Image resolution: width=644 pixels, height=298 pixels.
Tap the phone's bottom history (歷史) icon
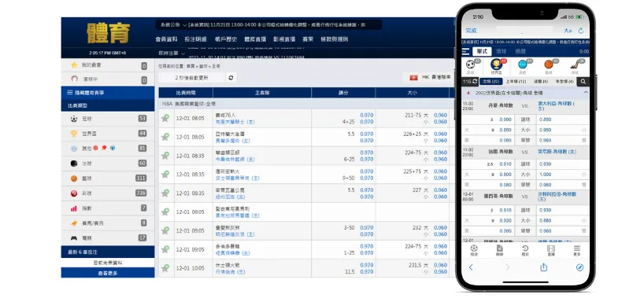click(x=525, y=250)
